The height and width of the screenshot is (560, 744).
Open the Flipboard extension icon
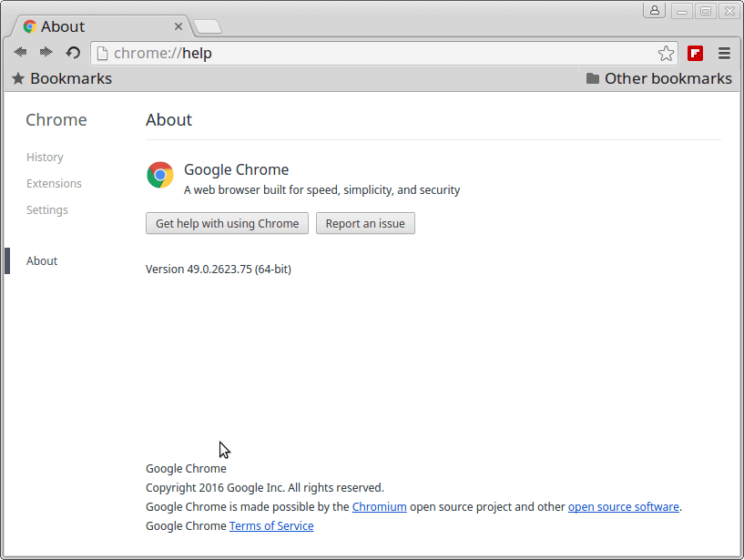695,53
